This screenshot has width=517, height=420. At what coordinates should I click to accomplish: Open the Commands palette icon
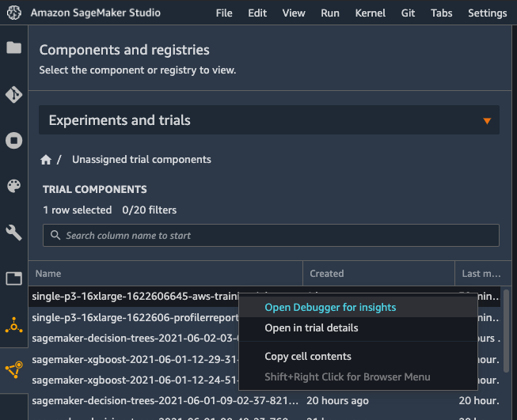pos(13,187)
